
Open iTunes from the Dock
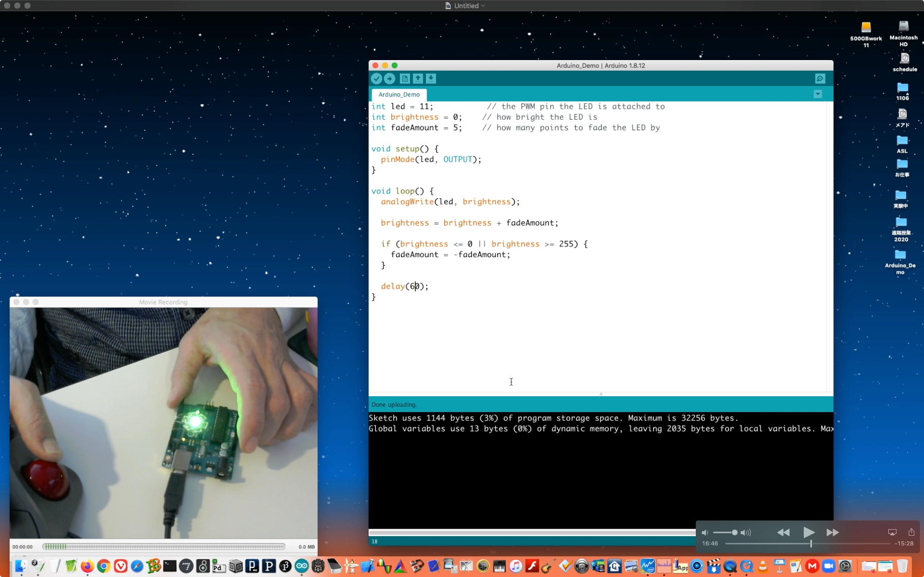click(x=515, y=566)
